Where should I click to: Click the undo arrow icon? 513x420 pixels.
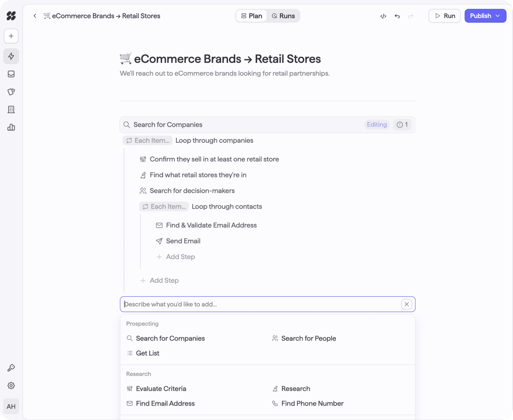[x=397, y=16]
